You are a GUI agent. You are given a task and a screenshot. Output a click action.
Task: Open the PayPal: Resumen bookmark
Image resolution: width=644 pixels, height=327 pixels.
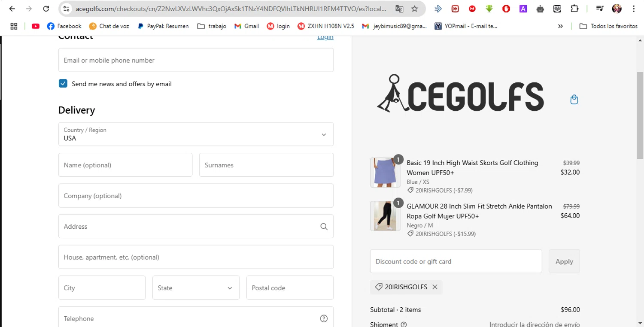coord(163,26)
